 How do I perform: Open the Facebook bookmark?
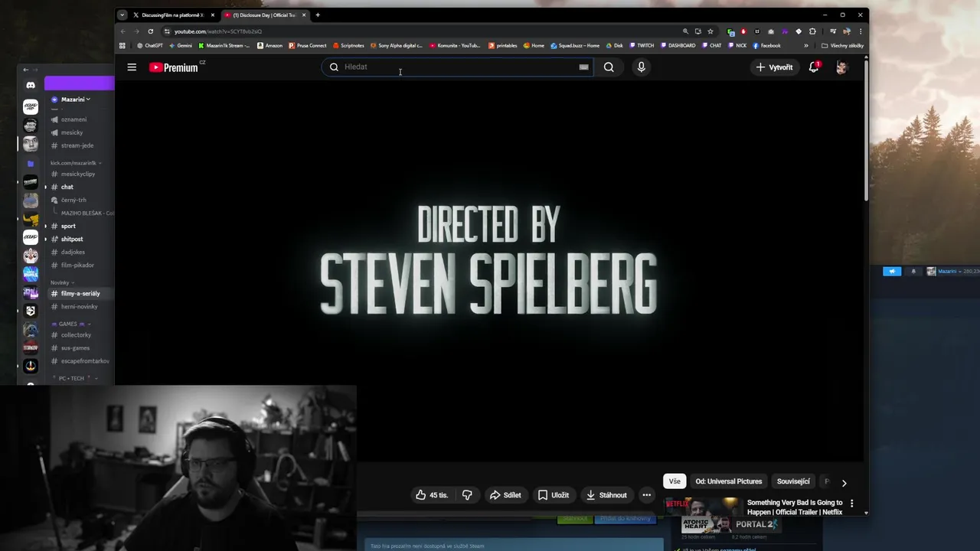(766, 45)
